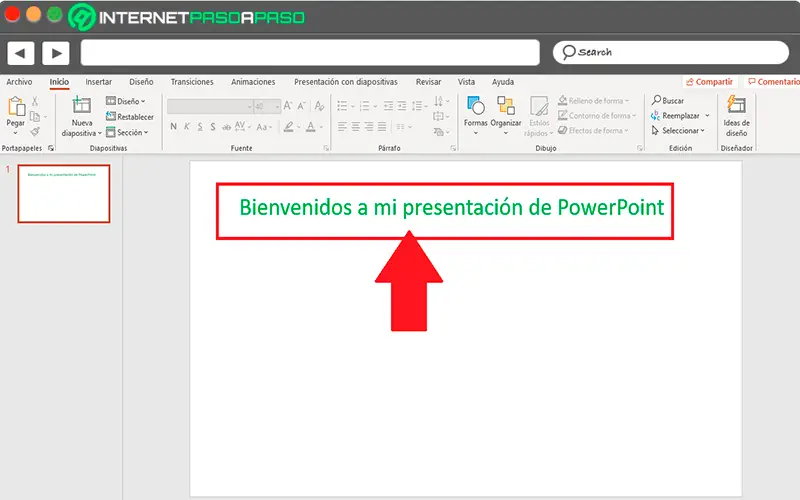Click the text direction icon
Image resolution: width=800 pixels, height=500 pixels.
coord(439,101)
